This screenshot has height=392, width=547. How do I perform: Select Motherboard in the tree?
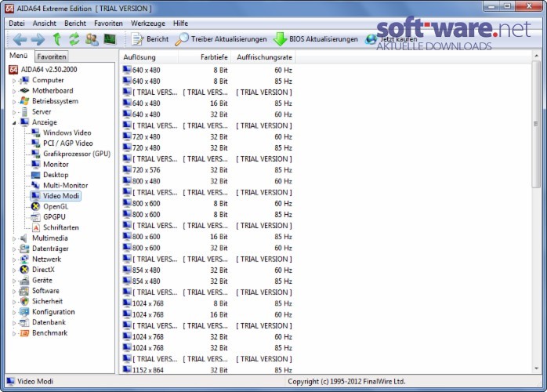point(53,90)
